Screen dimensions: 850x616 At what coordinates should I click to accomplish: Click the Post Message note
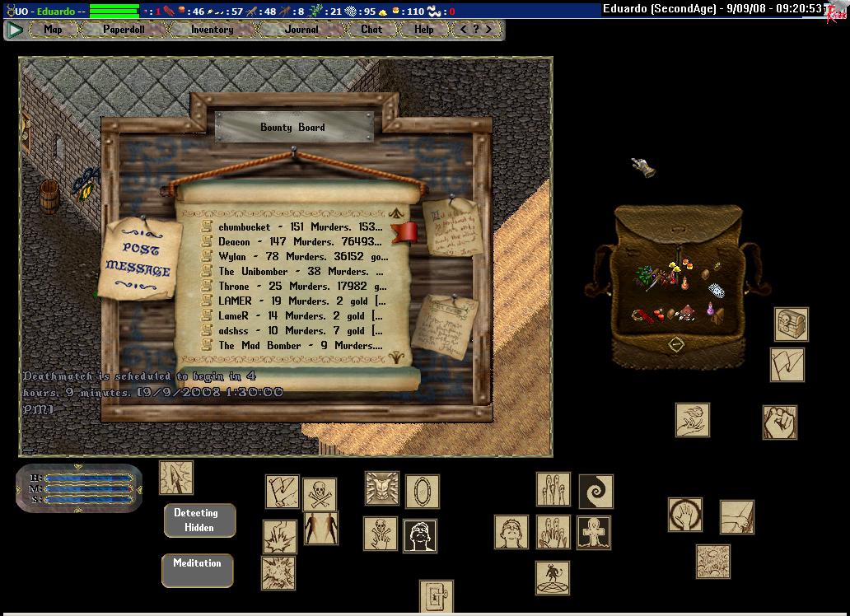click(138, 259)
